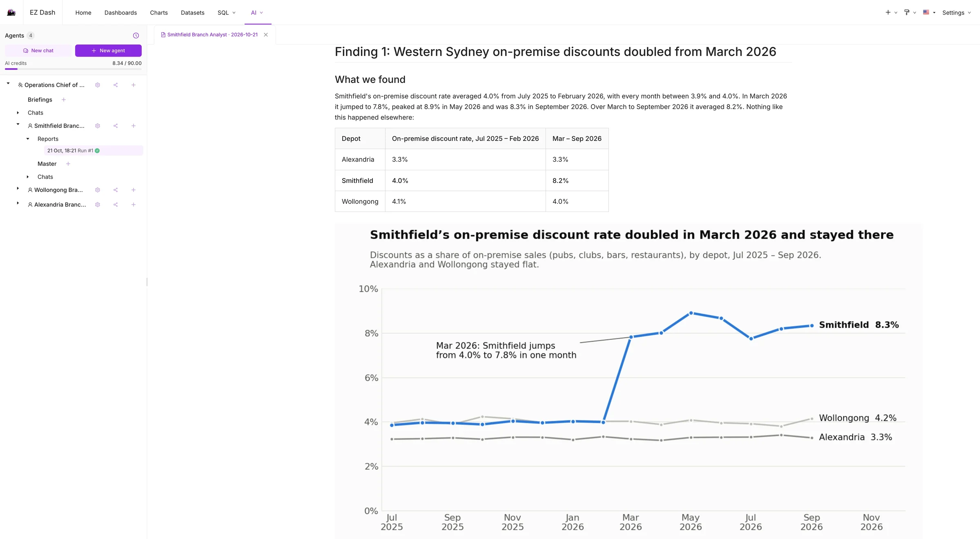Click plus icon beside Alexandria Branch agent

click(x=134, y=205)
